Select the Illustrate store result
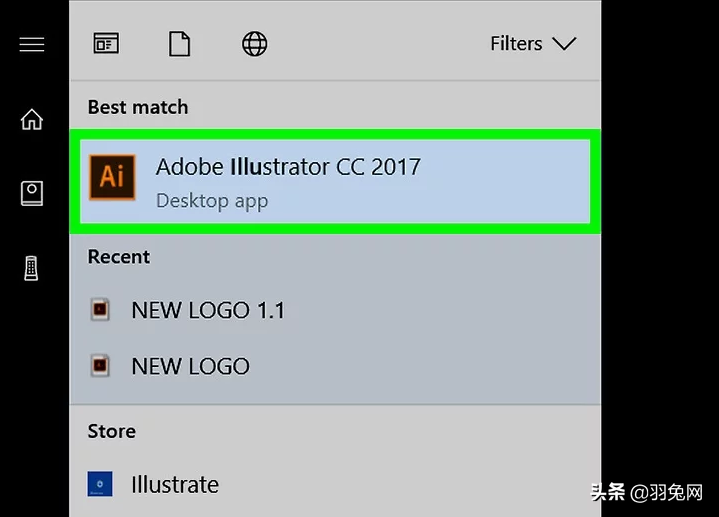Image resolution: width=719 pixels, height=517 pixels. coord(175,485)
